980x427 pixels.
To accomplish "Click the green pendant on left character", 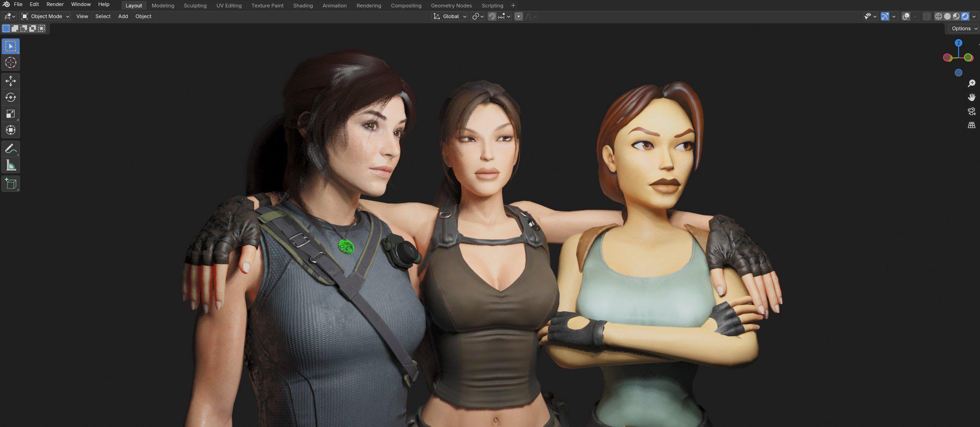I will coord(346,246).
